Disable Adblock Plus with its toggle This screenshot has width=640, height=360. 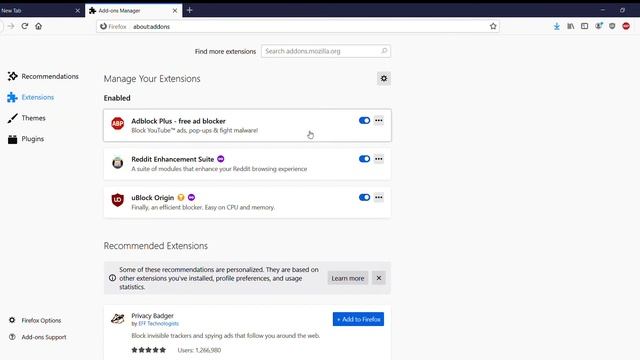[364, 120]
